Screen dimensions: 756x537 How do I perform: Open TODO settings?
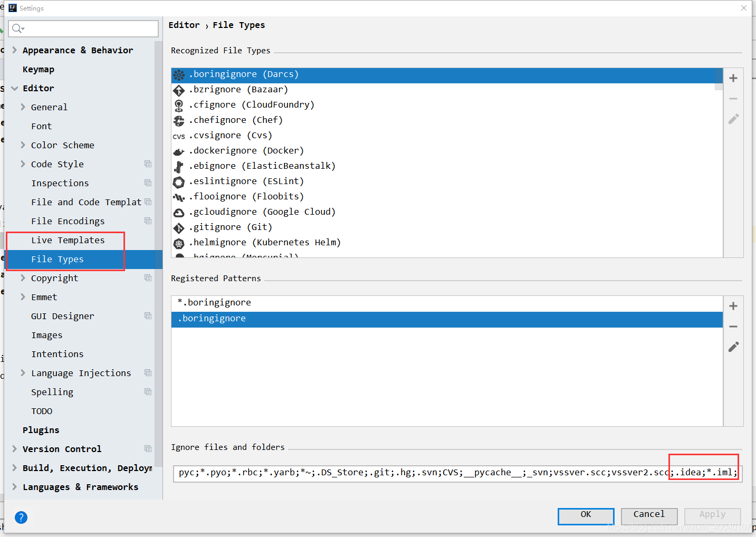tap(42, 411)
